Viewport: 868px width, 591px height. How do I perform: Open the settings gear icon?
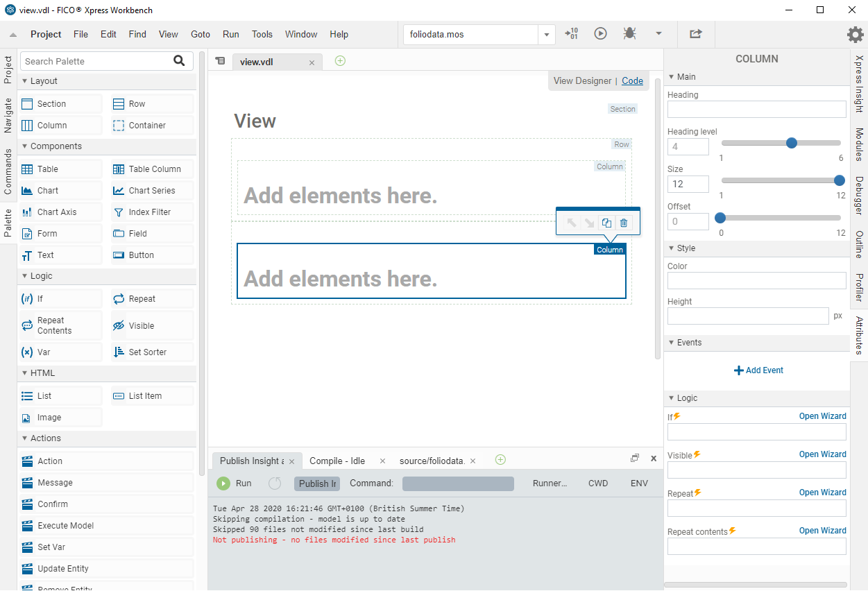pos(855,34)
